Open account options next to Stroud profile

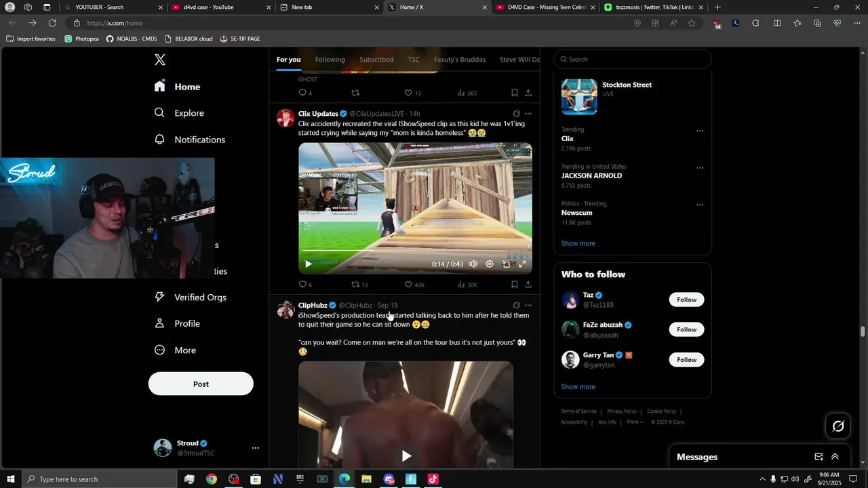click(x=255, y=448)
